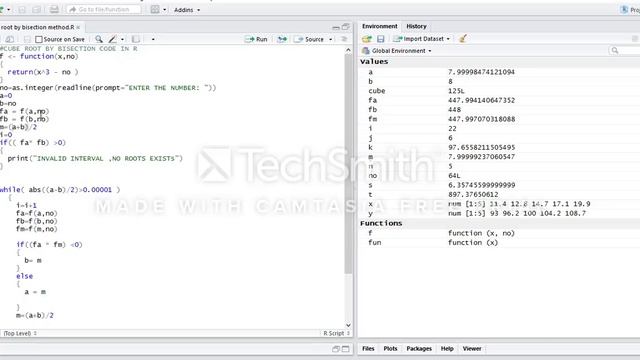Select the root by bisection method.R tab
The image size is (640, 360).
pyautogui.click(x=37, y=27)
